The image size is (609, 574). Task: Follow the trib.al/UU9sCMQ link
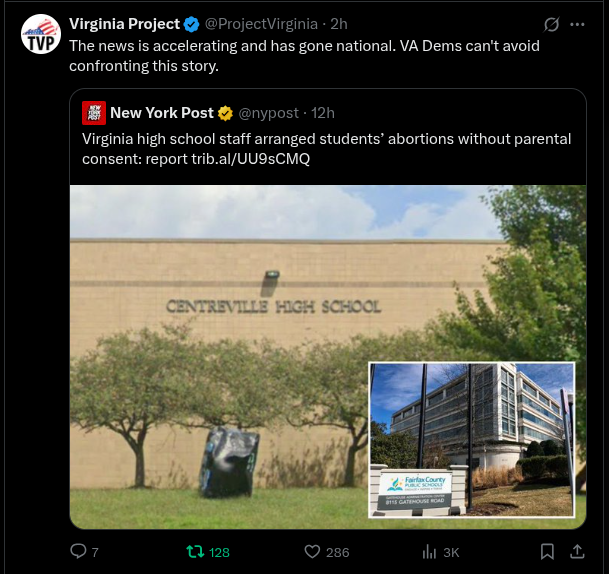point(251,159)
